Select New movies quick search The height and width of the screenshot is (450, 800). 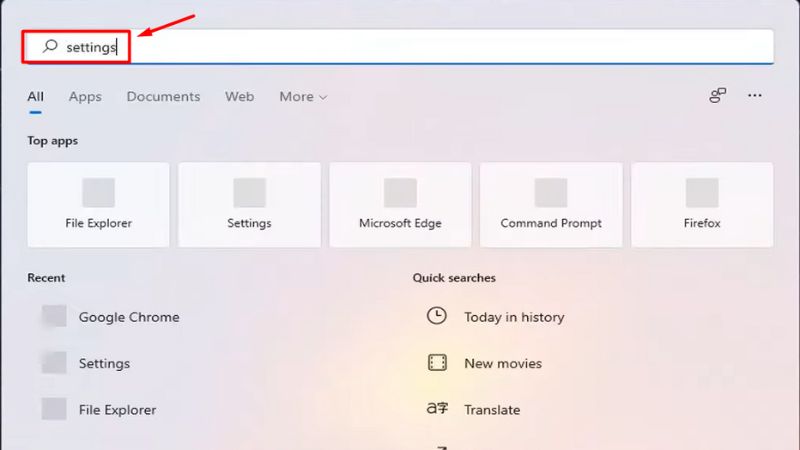503,363
